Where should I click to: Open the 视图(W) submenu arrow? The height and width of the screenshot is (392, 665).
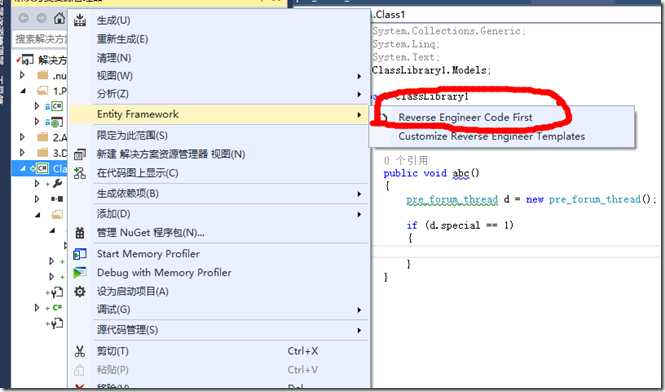(x=359, y=76)
